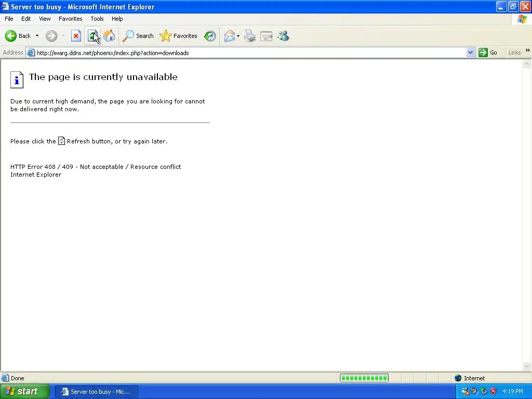Click the 'Done' status bar text
Viewport: 532px width, 399px height.
[17, 378]
